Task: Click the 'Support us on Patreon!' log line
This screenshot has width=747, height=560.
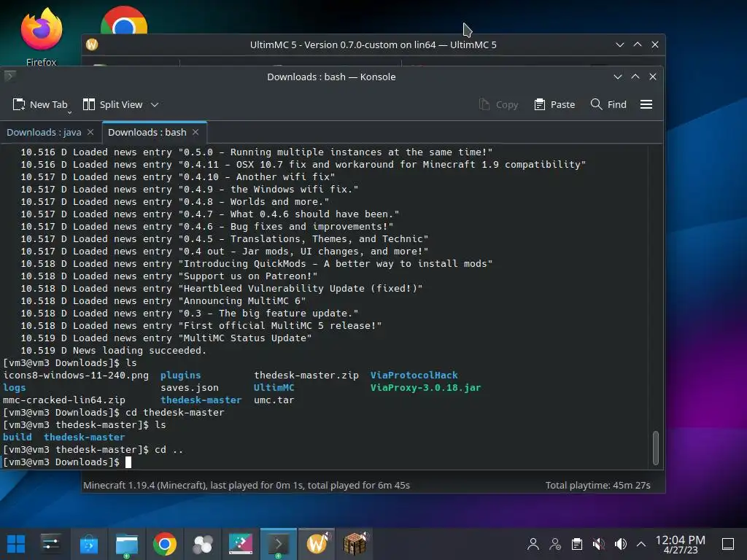Action: (169, 276)
